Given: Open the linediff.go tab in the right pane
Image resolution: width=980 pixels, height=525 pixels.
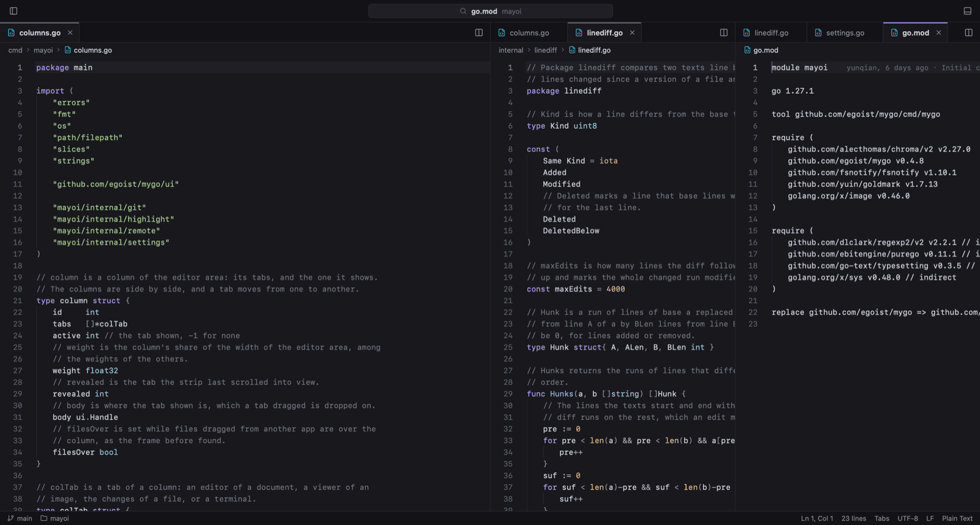Looking at the screenshot, I should pyautogui.click(x=771, y=32).
